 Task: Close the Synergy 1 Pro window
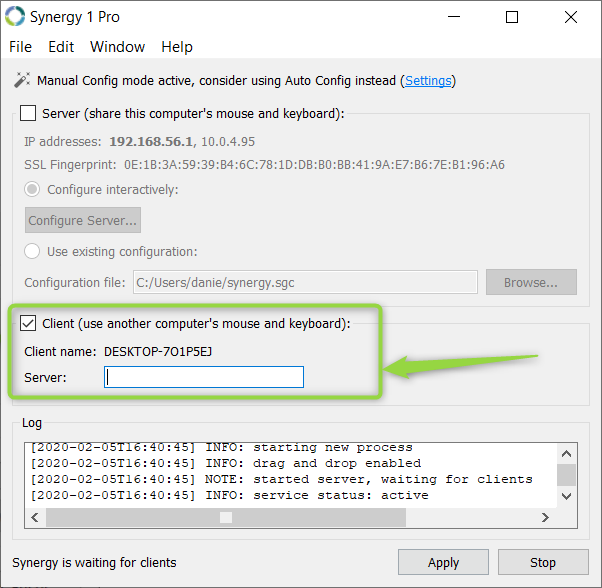571,17
